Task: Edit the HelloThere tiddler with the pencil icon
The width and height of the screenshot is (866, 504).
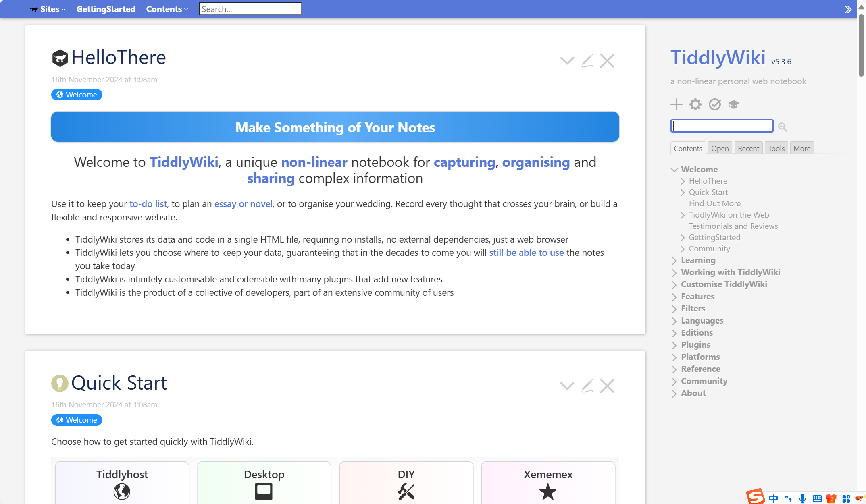Action: [587, 61]
